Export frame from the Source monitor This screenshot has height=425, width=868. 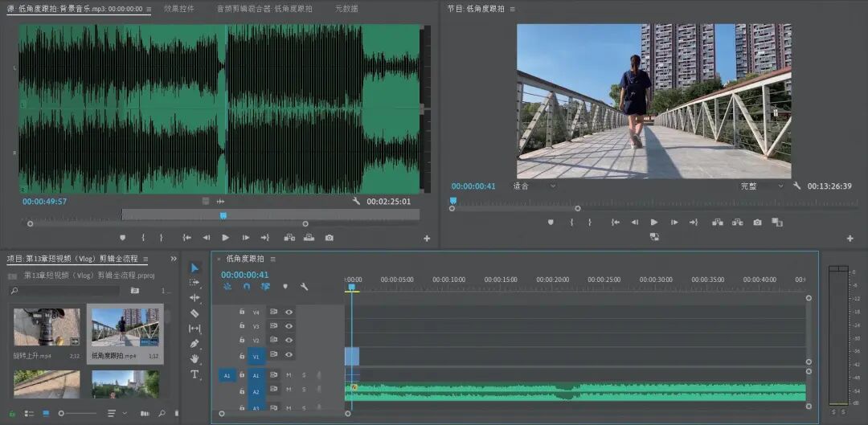click(x=330, y=237)
